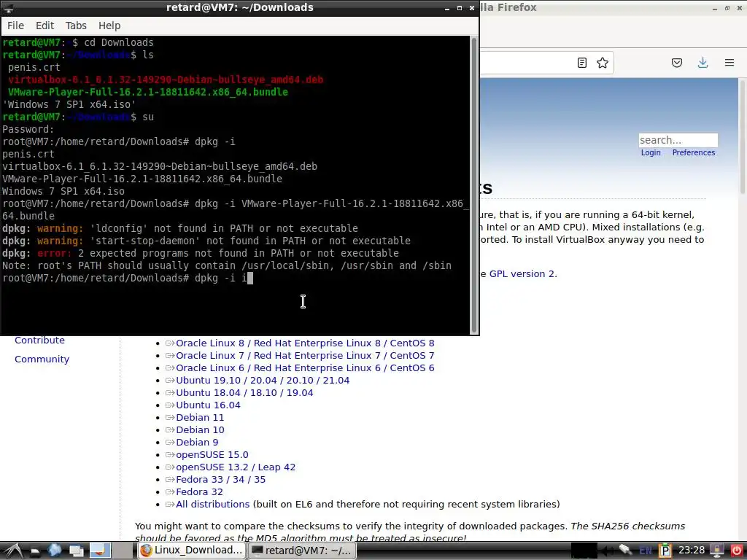Click the Firefox page vertical scrollbar
This screenshot has width=747, height=560.
tap(742, 138)
